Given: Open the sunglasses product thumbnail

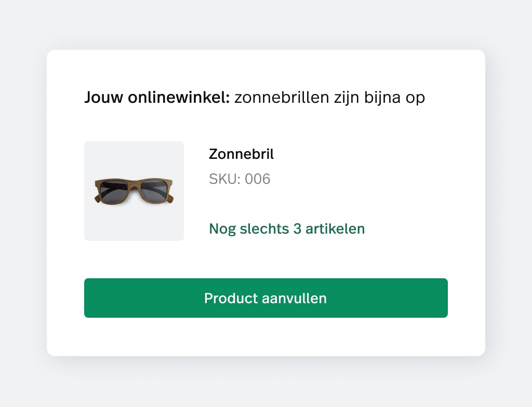Looking at the screenshot, I should pyautogui.click(x=134, y=191).
